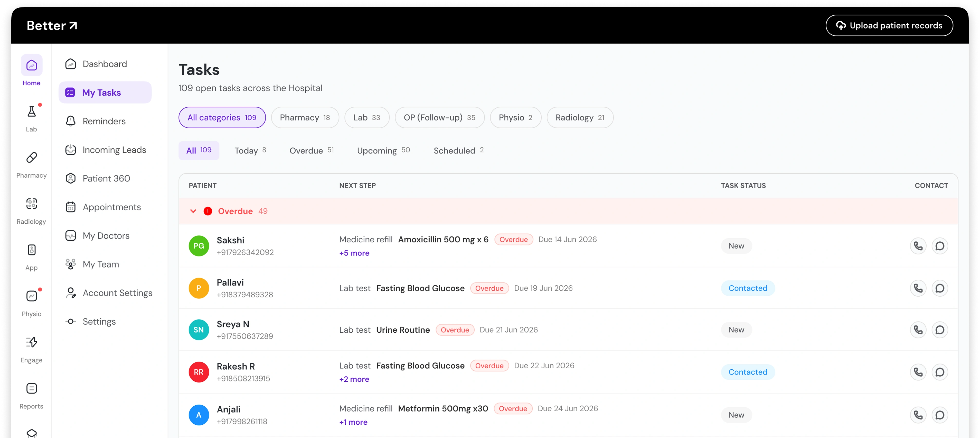
Task: Open Incoming Leads menu item
Action: tap(106, 150)
